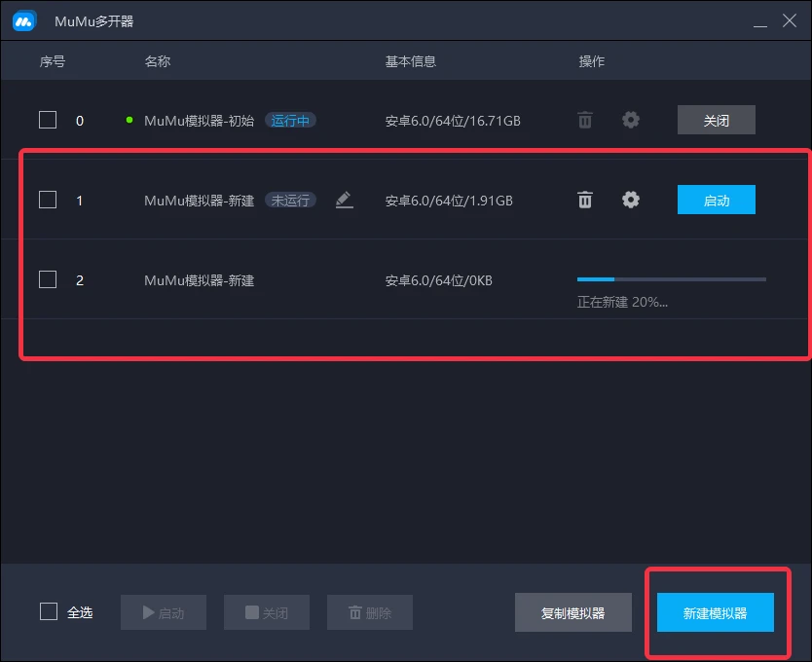The image size is (812, 662).
Task: Check the checkbox for instance 2
Action: 46,279
